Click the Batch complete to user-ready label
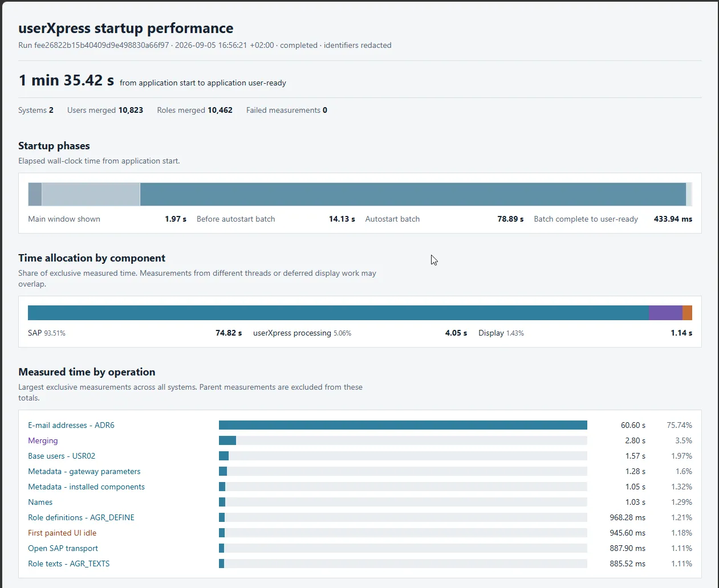 (x=586, y=219)
